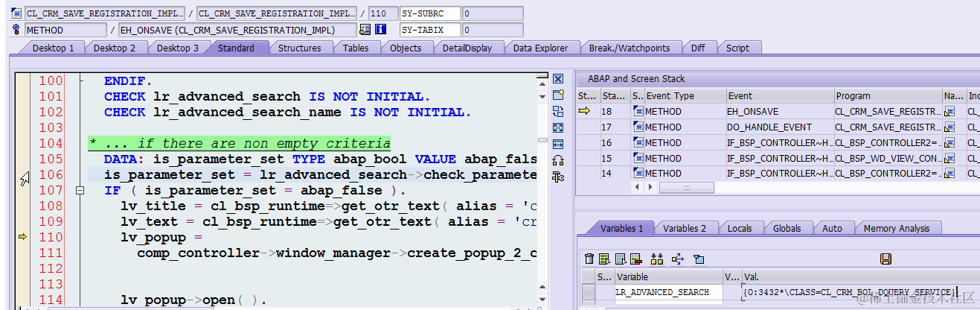Image resolution: width=980 pixels, height=310 pixels.
Task: Click the SY-SUBRC value field
Action: click(493, 13)
